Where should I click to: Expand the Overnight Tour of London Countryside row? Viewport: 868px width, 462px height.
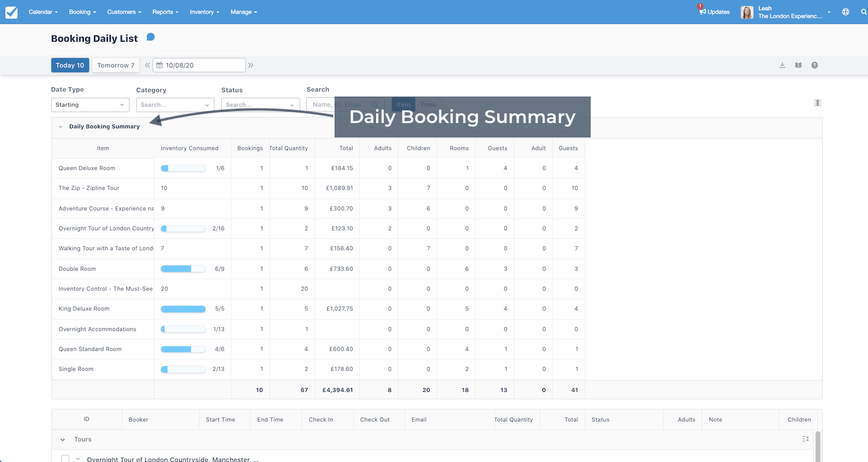78,459
